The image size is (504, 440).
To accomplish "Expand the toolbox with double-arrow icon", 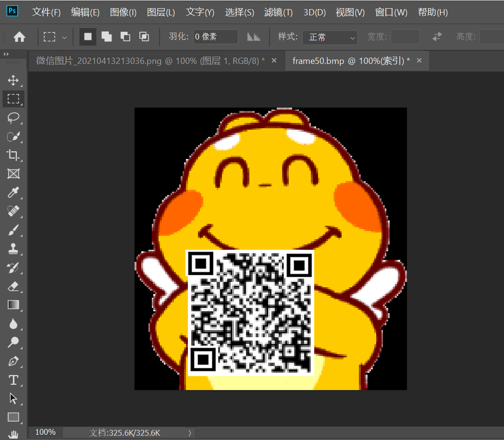I will coord(6,54).
